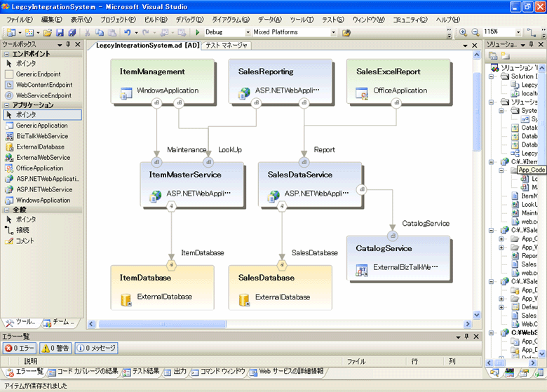Select SalesExcelReport application box
Viewport: 547px width, 392px height.
[x=398, y=81]
